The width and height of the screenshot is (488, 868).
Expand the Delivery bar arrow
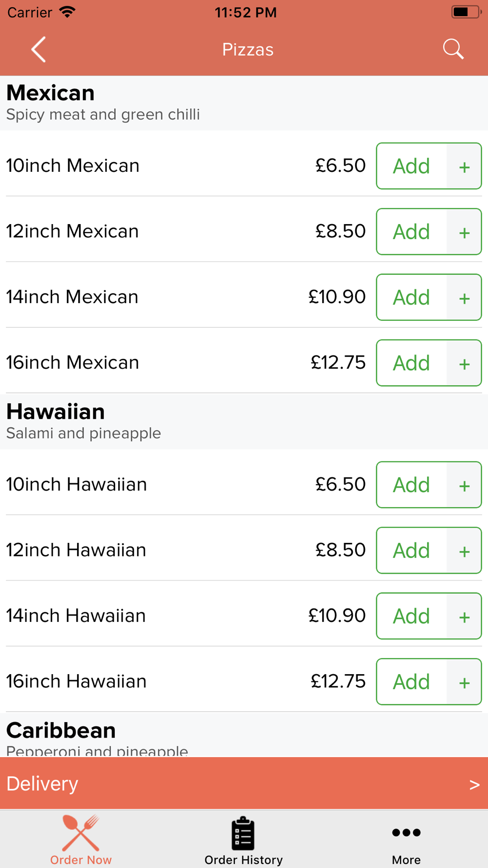(474, 784)
